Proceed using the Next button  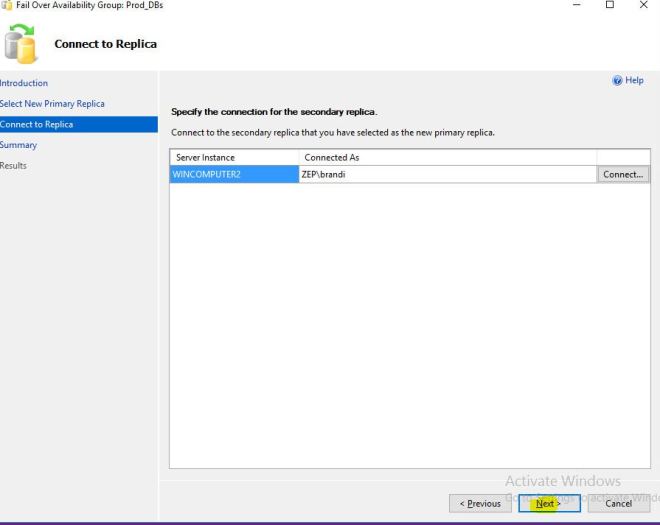[x=549, y=504]
